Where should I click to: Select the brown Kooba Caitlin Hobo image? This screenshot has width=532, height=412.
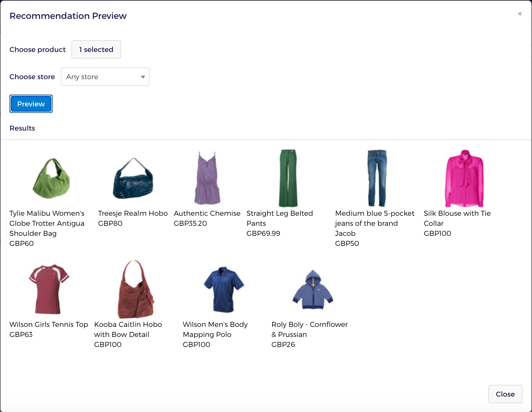click(136, 289)
